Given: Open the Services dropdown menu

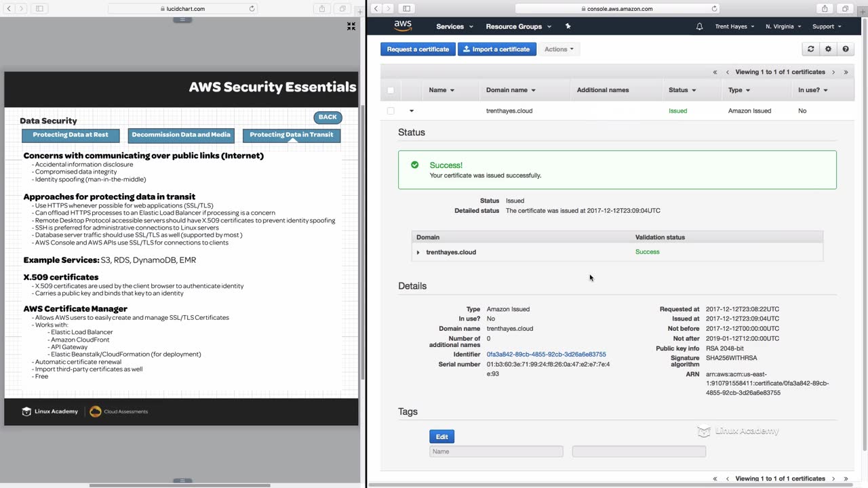Looking at the screenshot, I should pos(454,26).
